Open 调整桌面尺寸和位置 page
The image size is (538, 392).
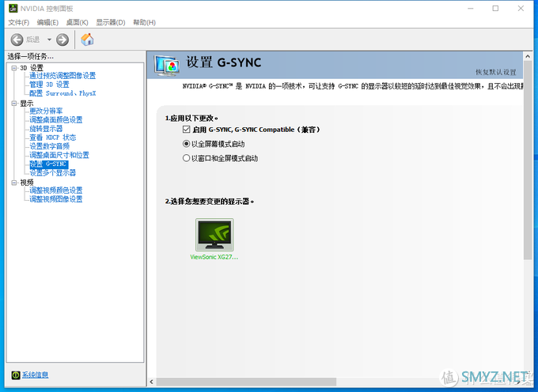(59, 155)
